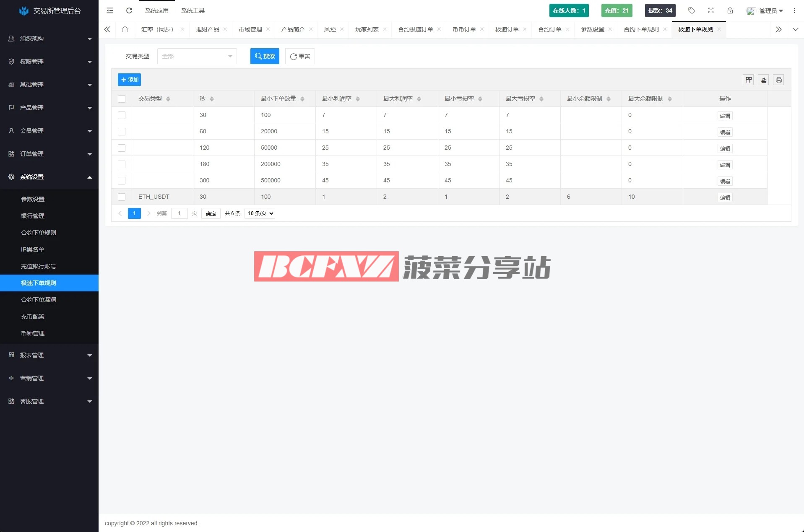This screenshot has height=532, width=804.
Task: Click the lock screen icon
Action: click(x=730, y=10)
